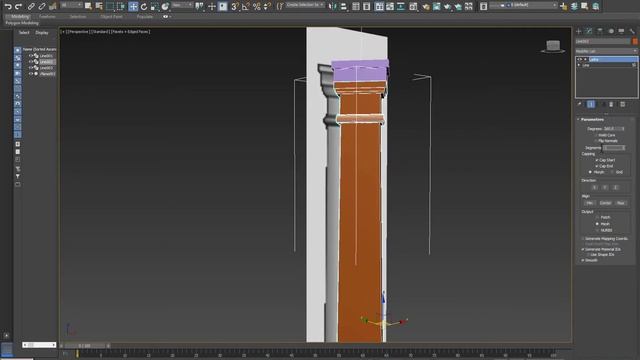Click the Redo arrow icon
The height and width of the screenshot is (360, 640).
tap(18, 6)
